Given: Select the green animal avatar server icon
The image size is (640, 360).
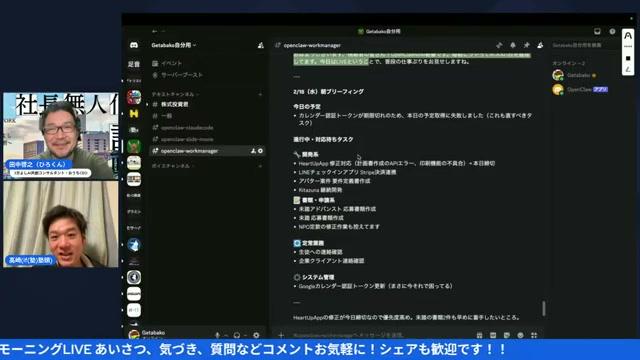Looking at the screenshot, I should point(134,146).
